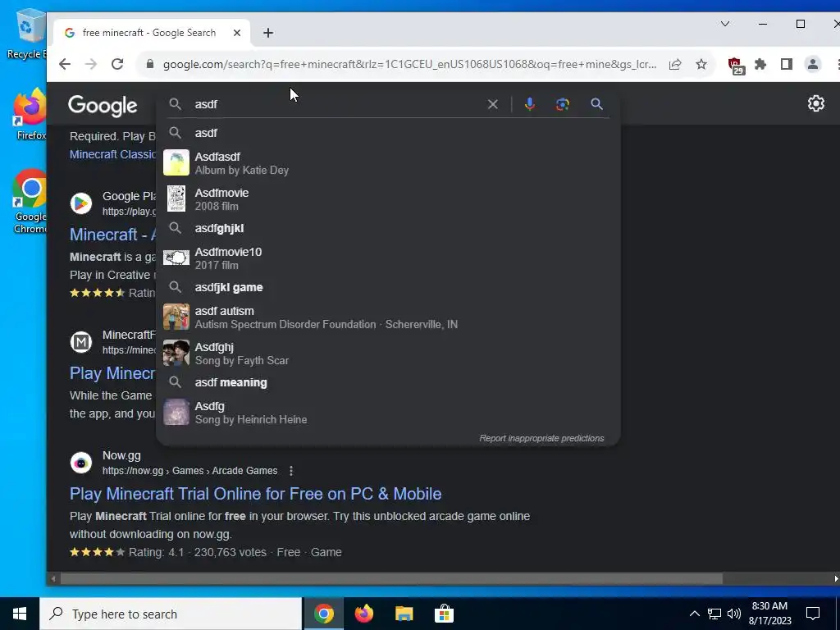Share this page from address bar

pyautogui.click(x=675, y=64)
